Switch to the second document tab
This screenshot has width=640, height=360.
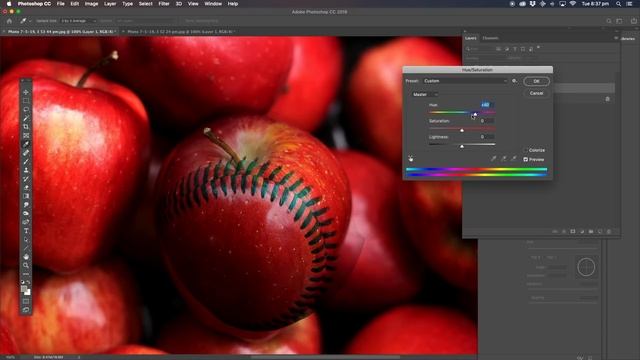coord(180,31)
